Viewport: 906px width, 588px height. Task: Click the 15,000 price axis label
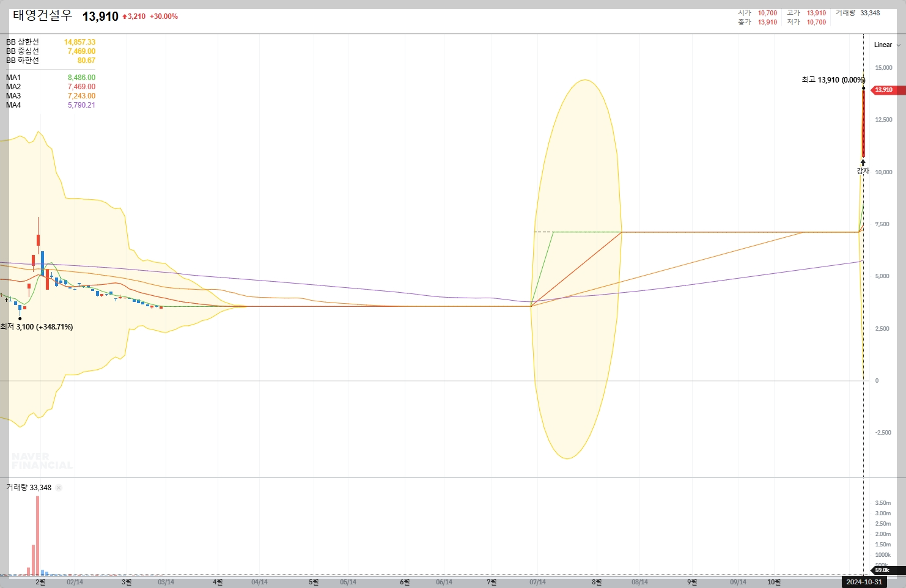[x=883, y=68]
